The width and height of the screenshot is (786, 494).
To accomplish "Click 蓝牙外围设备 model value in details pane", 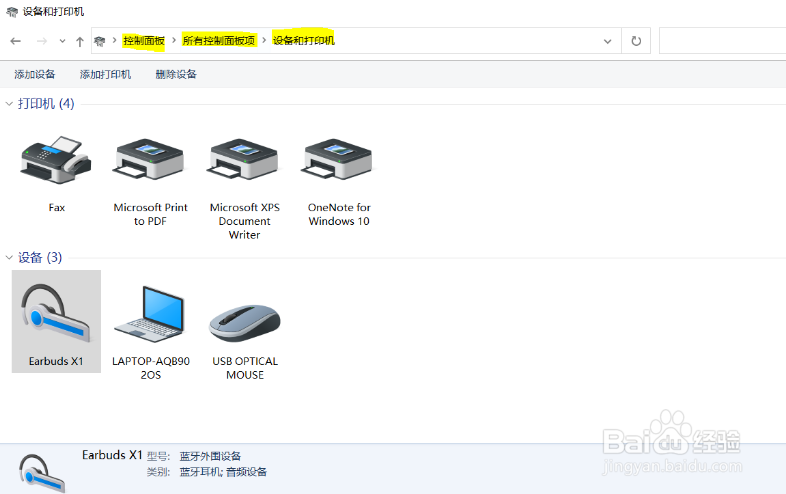I will (x=210, y=456).
